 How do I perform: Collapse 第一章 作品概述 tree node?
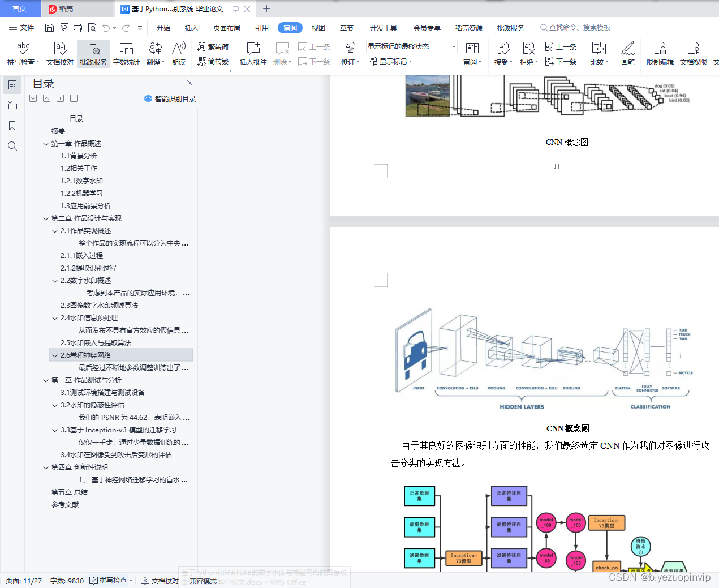(x=46, y=144)
